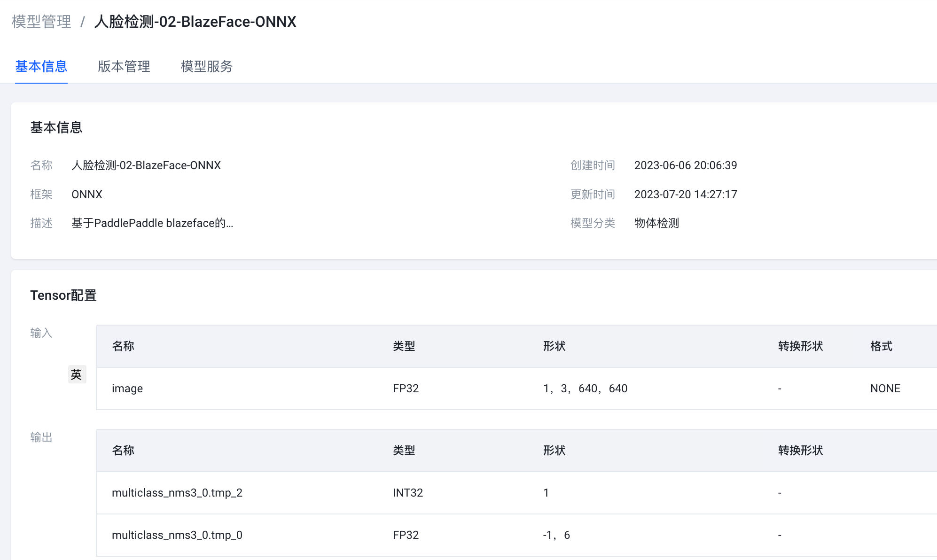Click the model name 人脸检测-02-BlazeFace-ONNX field value
The width and height of the screenshot is (937, 560).
point(146,165)
